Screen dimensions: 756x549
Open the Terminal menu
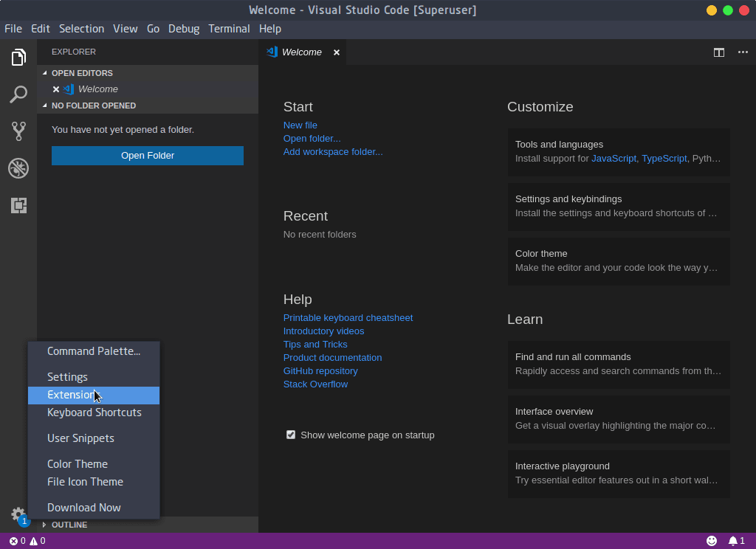click(x=229, y=28)
